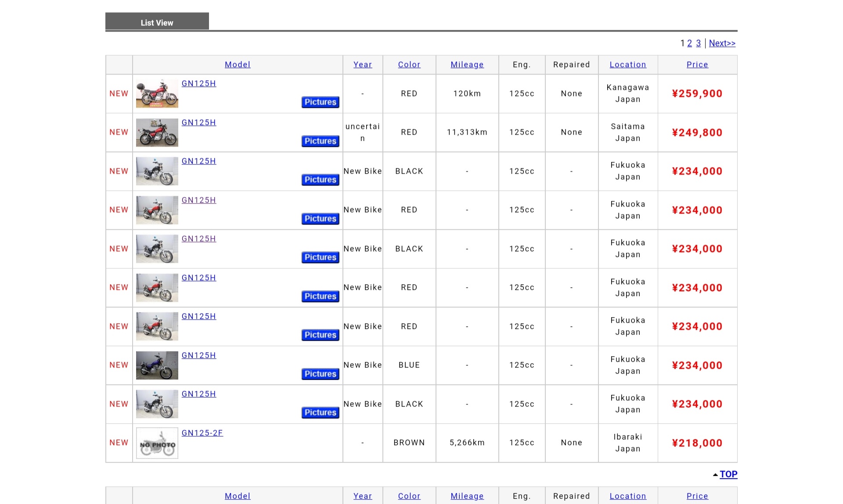Click Fukuoka Japan cell in BLUE row
Screen dimensions: 843x504
[x=628, y=365]
